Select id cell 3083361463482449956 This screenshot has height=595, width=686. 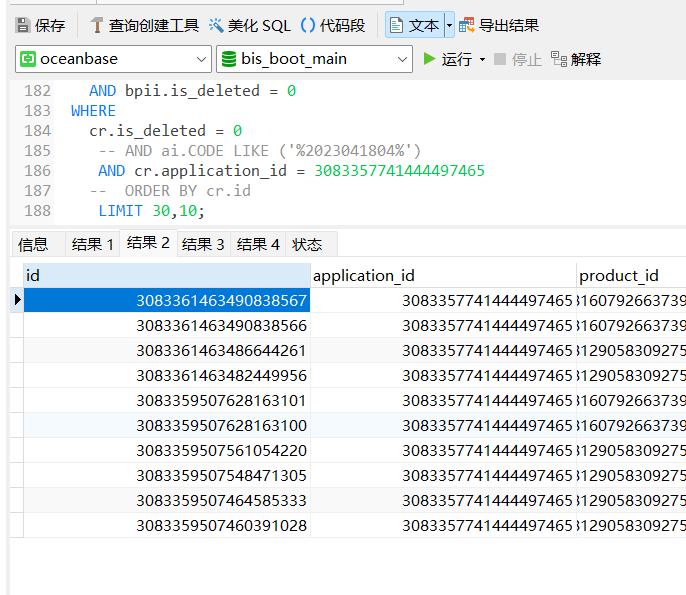167,375
